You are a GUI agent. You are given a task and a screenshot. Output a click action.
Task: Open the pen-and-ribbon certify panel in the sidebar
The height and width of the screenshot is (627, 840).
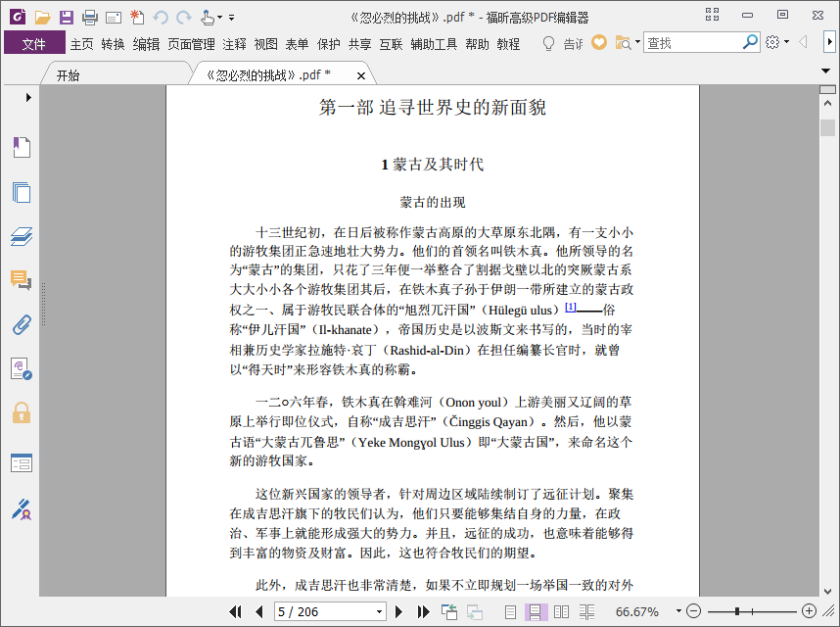(x=22, y=509)
